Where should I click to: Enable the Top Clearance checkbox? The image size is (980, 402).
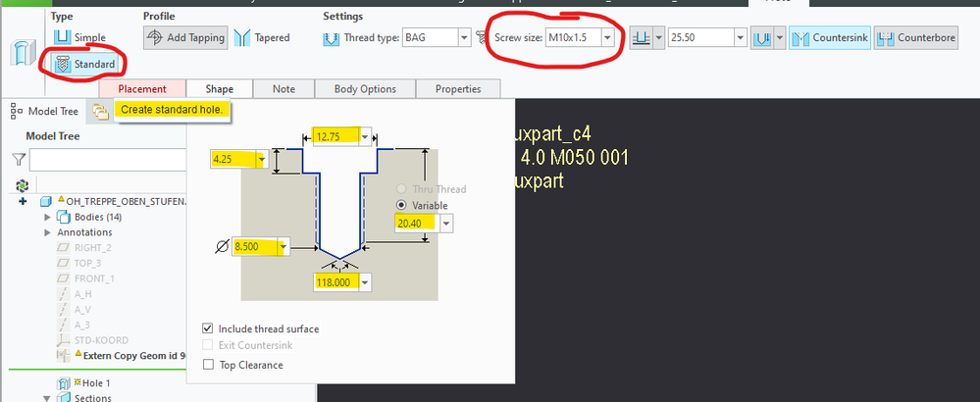click(x=207, y=365)
